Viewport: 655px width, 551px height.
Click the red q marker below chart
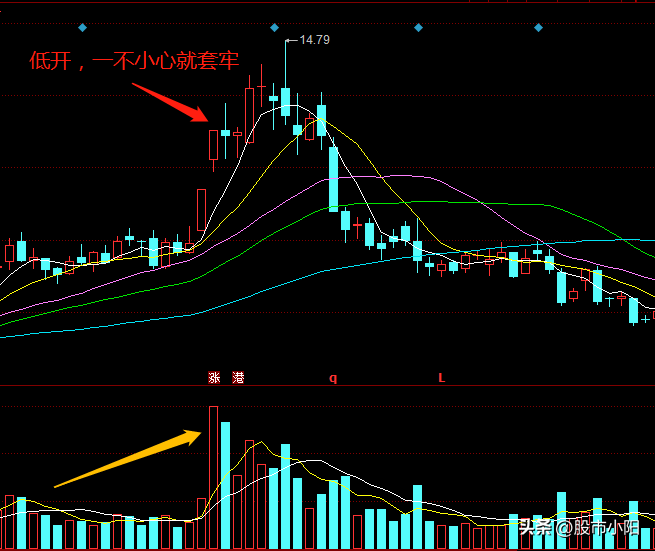333,378
